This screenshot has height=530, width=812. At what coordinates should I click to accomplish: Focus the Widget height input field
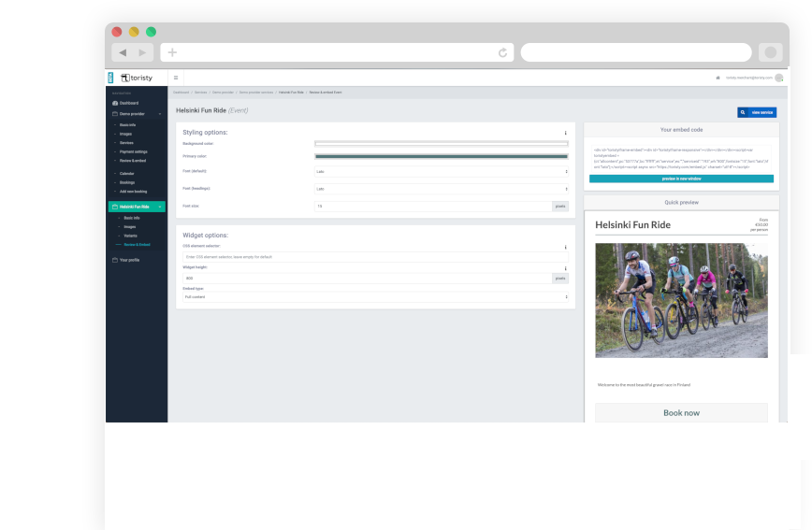(367, 278)
